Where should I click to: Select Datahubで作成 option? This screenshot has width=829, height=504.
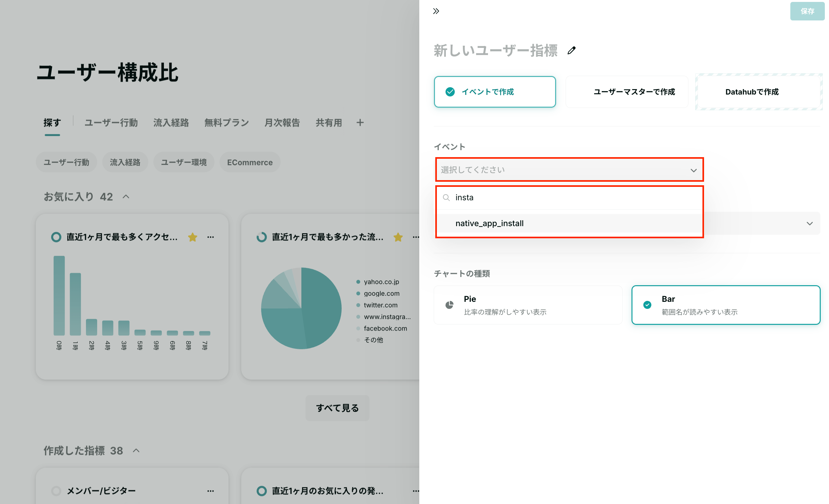[759, 92]
